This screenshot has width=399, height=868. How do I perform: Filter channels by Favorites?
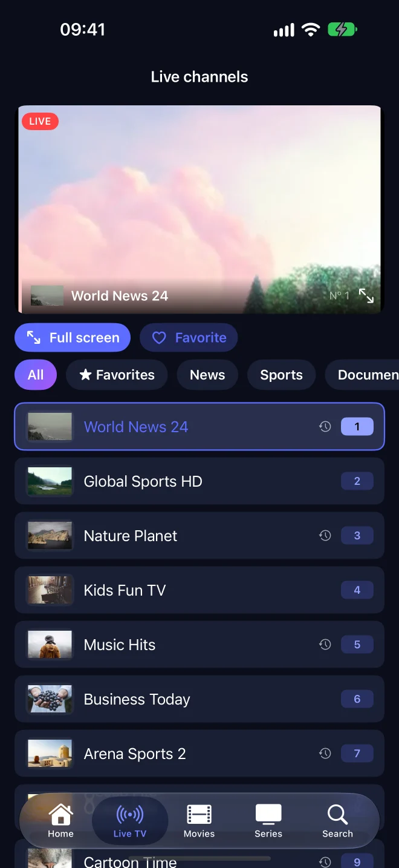[x=117, y=375]
